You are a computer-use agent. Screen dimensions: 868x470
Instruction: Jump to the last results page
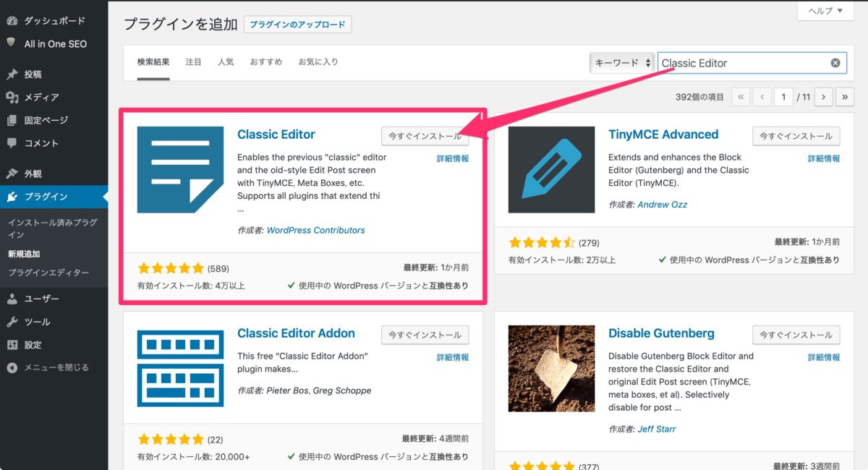point(844,97)
